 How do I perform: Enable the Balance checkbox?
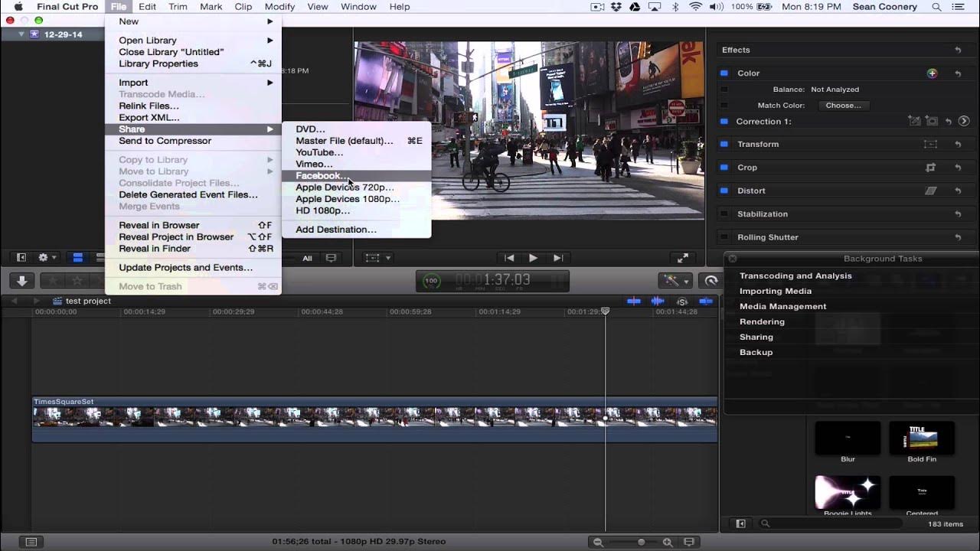(x=724, y=90)
